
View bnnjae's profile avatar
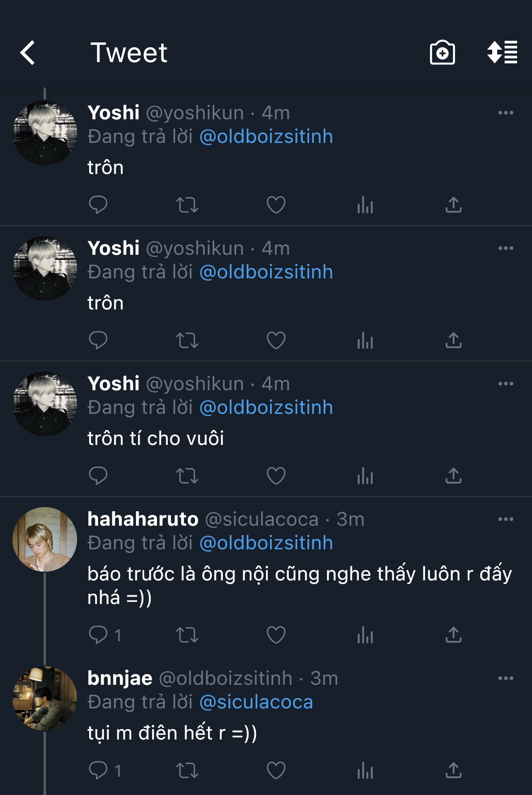point(45,698)
